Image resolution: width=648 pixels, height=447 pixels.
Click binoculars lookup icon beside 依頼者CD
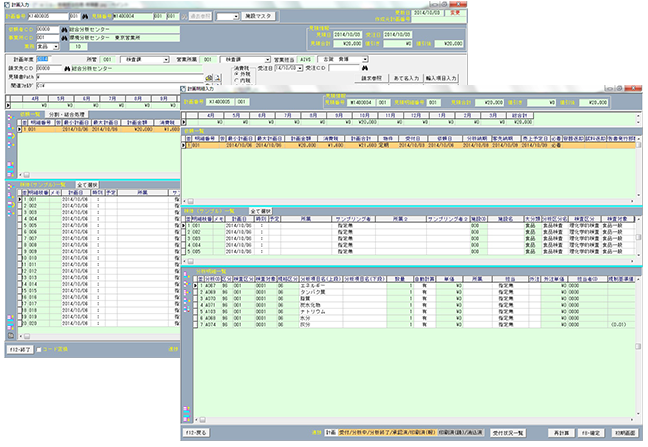point(64,30)
